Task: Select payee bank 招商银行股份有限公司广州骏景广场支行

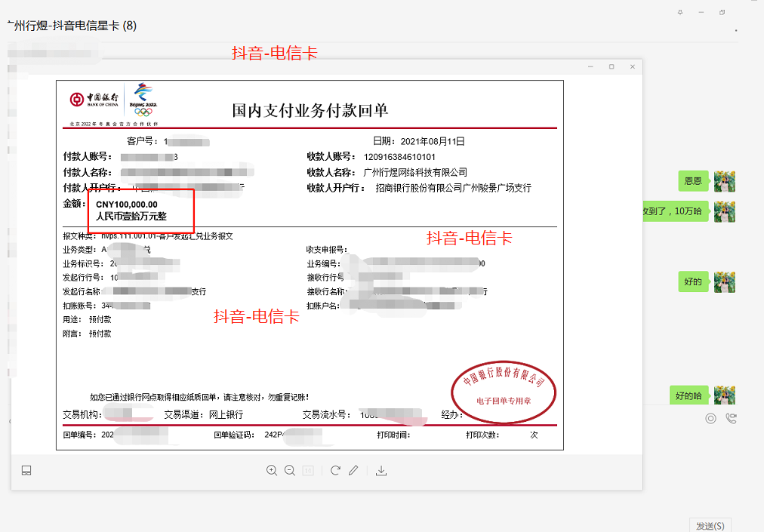Action: (x=453, y=188)
